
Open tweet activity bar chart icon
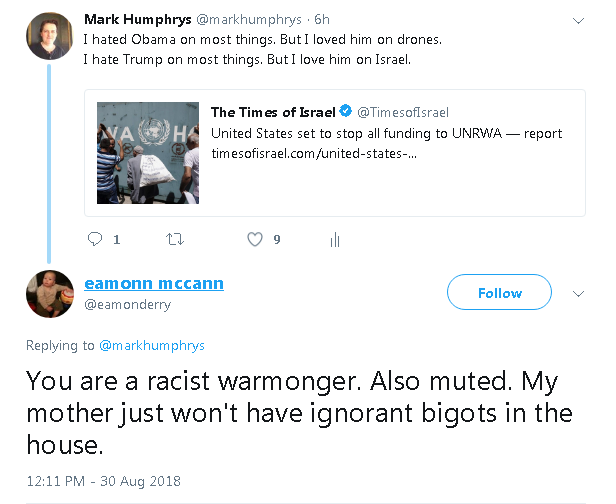(335, 239)
